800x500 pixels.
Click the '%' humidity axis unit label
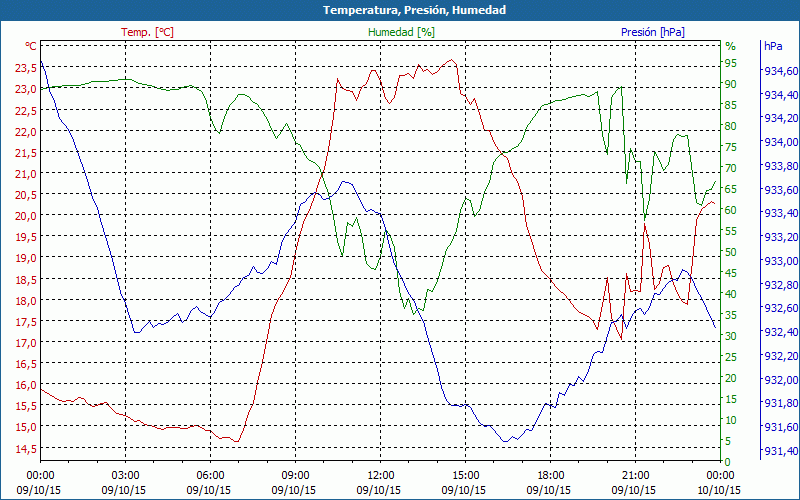731,46
